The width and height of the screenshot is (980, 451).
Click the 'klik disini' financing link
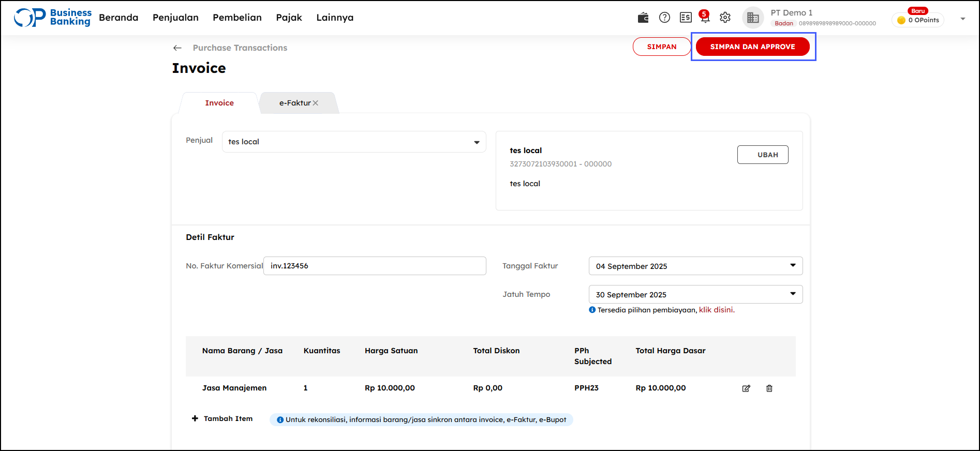point(717,310)
